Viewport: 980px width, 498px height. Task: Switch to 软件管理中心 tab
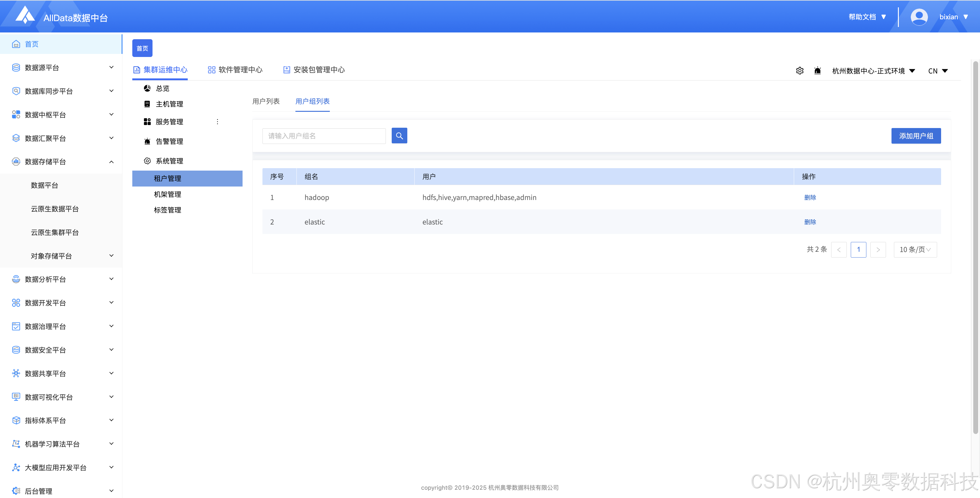[235, 70]
